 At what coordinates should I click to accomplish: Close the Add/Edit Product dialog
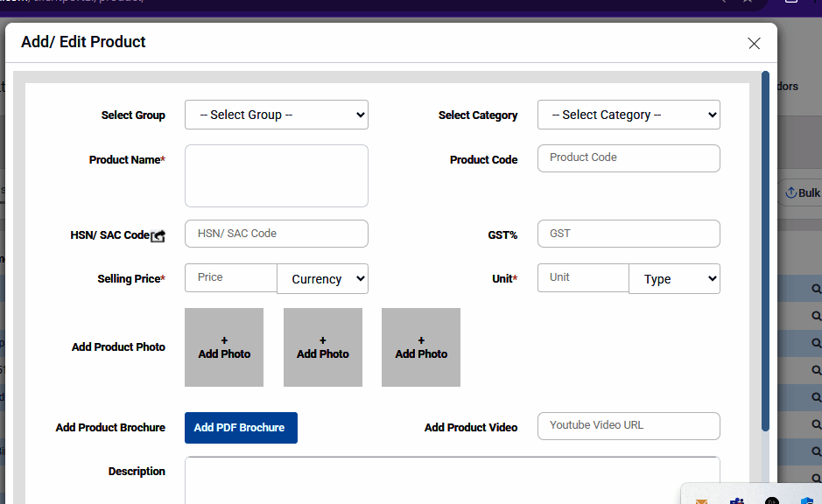tap(754, 43)
